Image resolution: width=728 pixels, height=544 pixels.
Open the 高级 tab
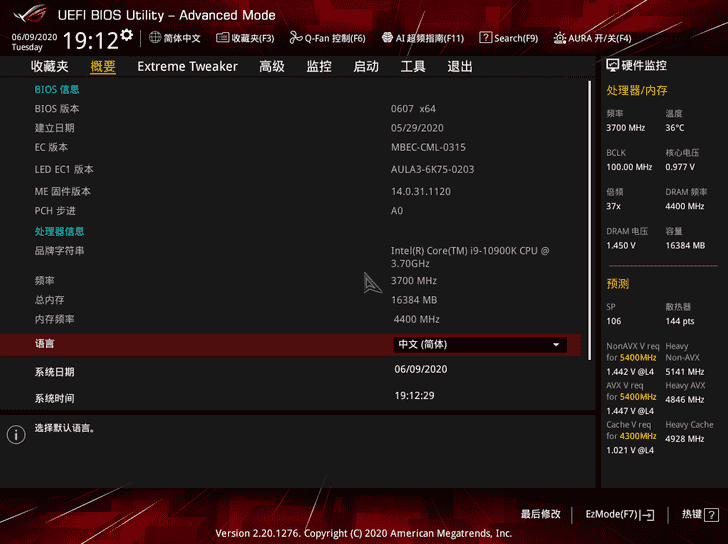[x=272, y=66]
